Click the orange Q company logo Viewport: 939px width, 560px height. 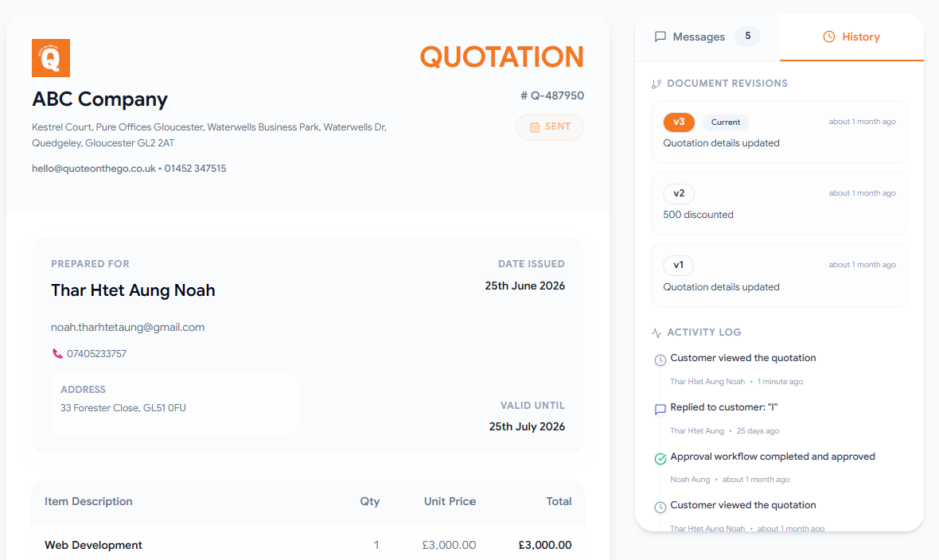pos(51,58)
